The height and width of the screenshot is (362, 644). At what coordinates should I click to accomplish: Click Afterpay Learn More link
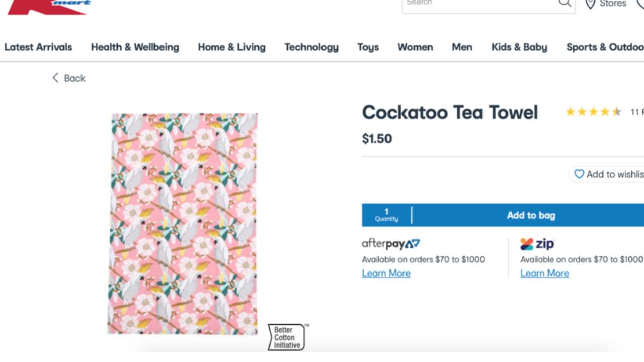click(x=386, y=273)
